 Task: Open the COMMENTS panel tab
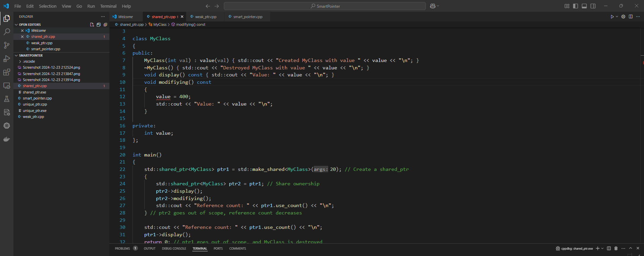tap(238, 248)
